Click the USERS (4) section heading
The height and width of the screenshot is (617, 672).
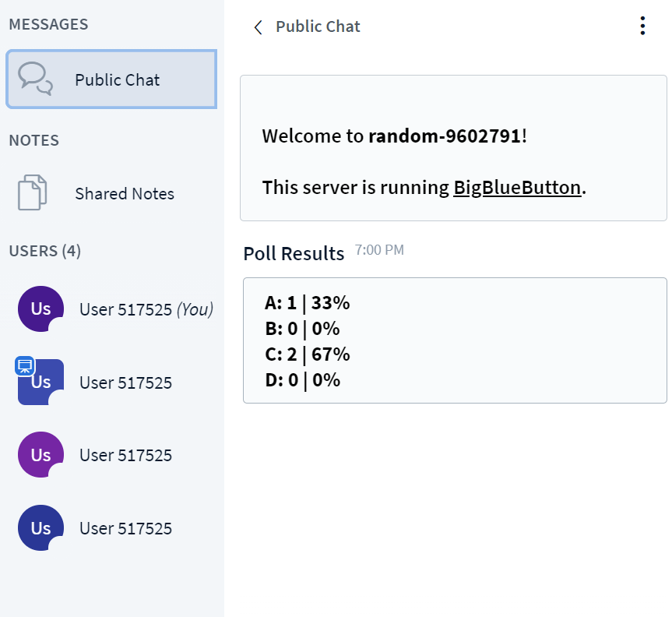(45, 251)
